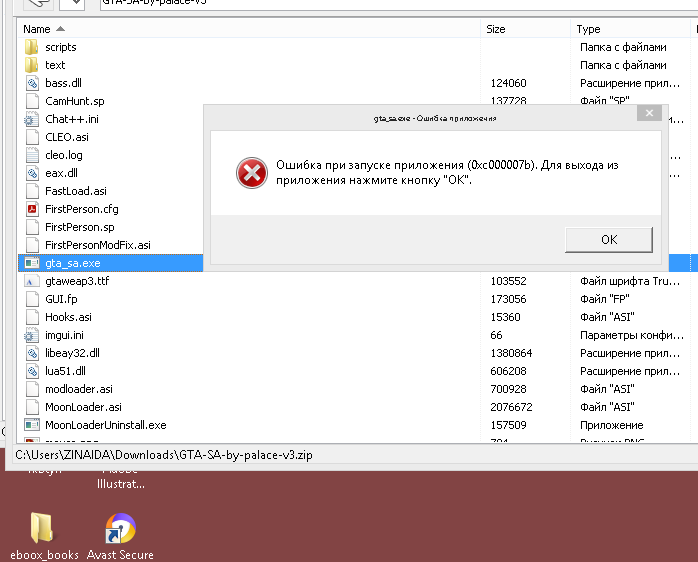
Task: Sort file list by Name column
Action: pyautogui.click(x=37, y=29)
